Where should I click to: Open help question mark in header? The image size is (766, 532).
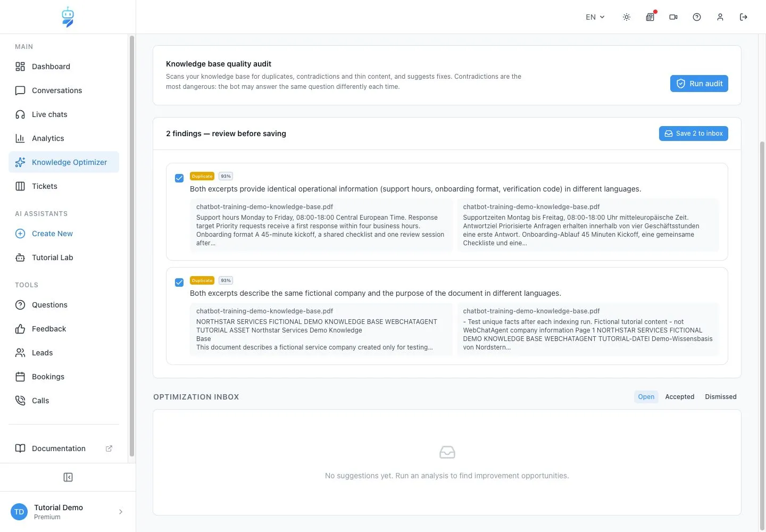[x=697, y=17]
